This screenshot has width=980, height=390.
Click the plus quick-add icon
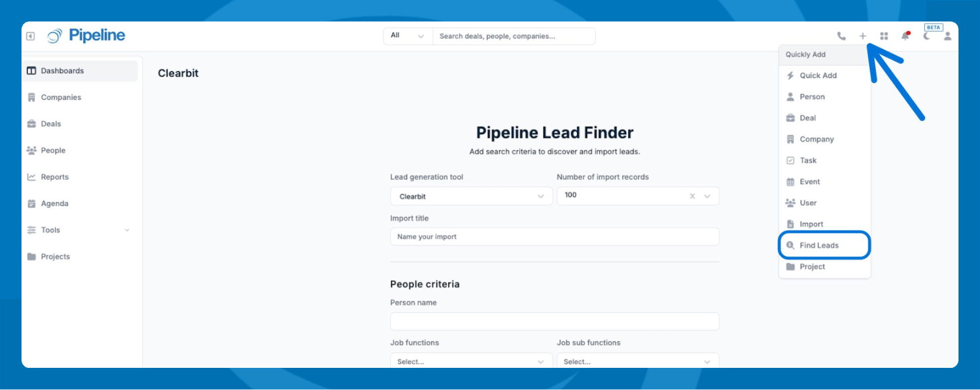click(x=862, y=36)
